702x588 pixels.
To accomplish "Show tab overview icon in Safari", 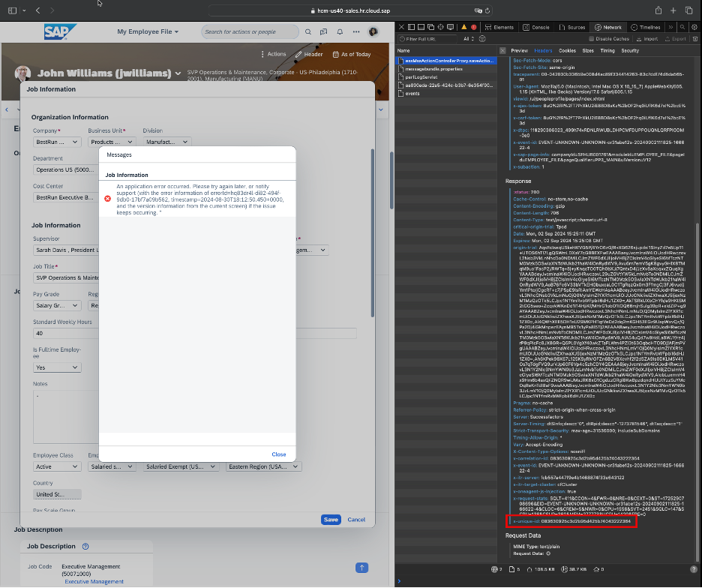I will 688,10.
